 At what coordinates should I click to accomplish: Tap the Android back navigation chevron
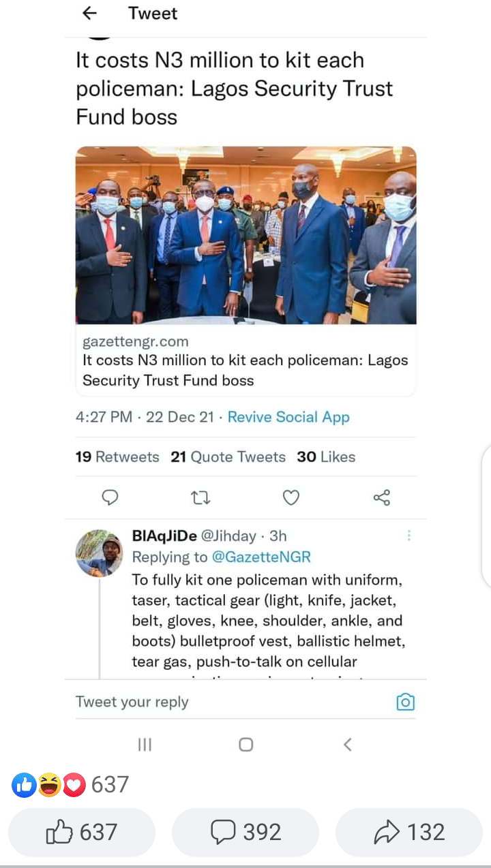click(x=347, y=745)
